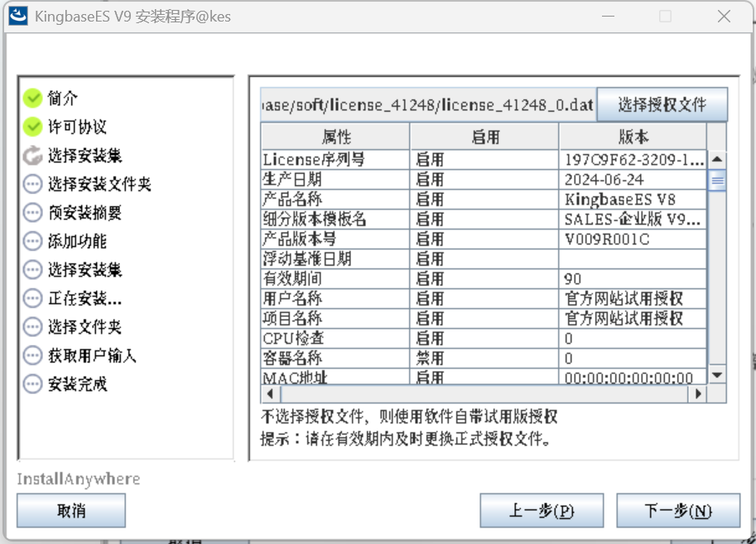This screenshot has height=544, width=756.
Task: Click the vertical scrollbar down arrow
Action: pos(717,375)
